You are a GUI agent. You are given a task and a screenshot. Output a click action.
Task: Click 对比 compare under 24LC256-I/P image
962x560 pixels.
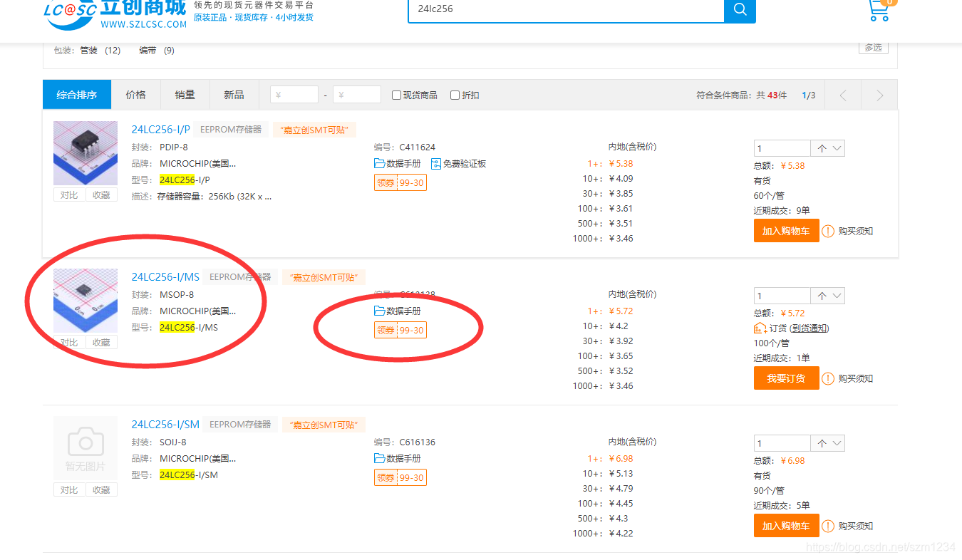coord(69,195)
